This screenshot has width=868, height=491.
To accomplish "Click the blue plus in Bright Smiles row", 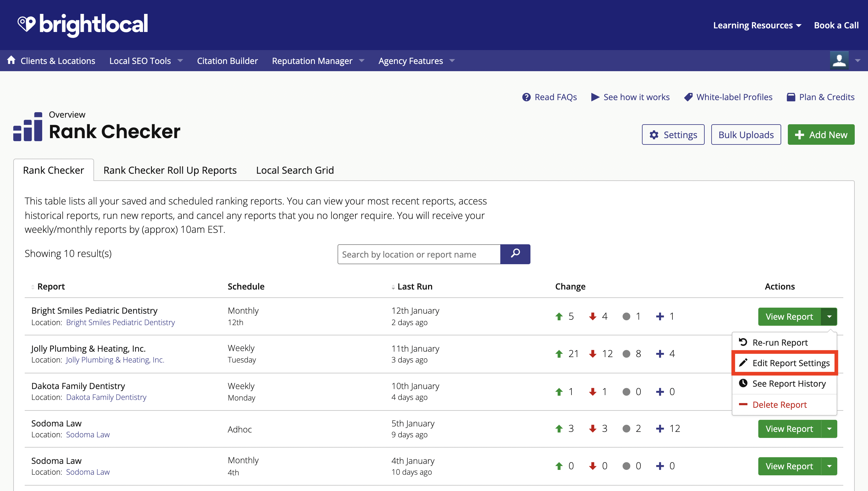I will click(x=660, y=316).
